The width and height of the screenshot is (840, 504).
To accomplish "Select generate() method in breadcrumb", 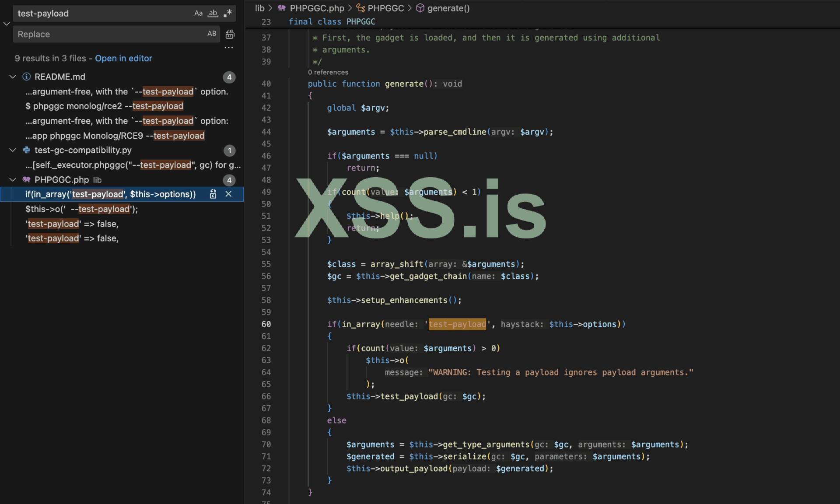I will coord(448,8).
